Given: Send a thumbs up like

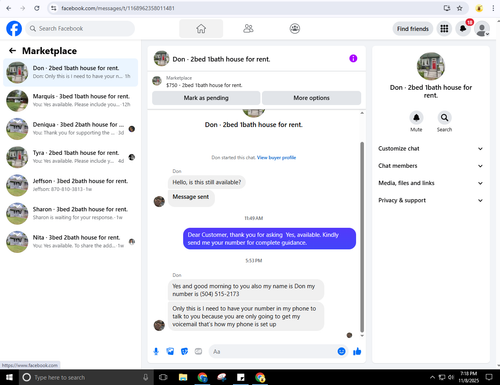Looking at the screenshot, I should pos(357,351).
